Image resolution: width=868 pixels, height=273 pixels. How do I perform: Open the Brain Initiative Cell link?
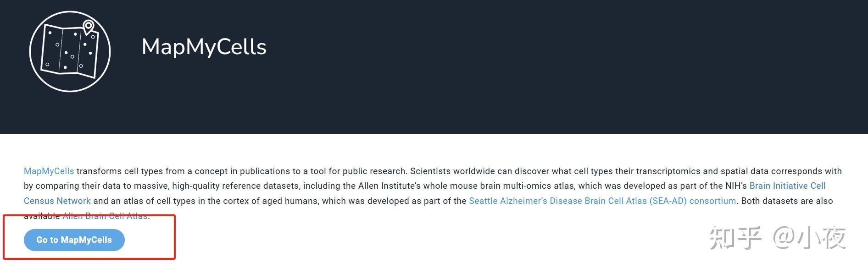click(x=787, y=186)
